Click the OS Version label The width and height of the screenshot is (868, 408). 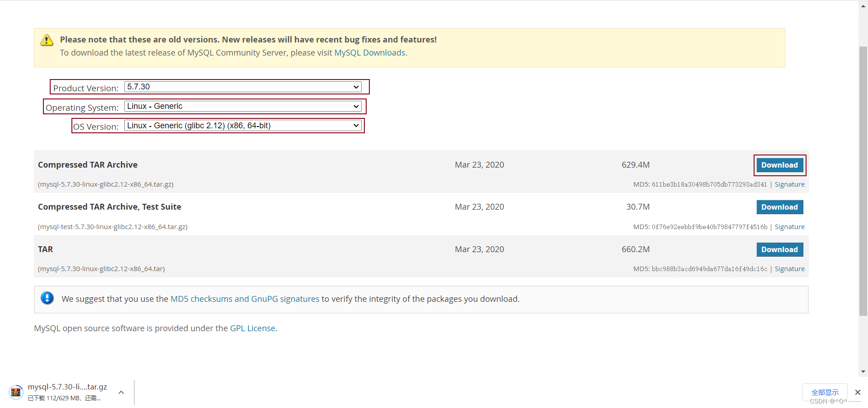(x=95, y=127)
